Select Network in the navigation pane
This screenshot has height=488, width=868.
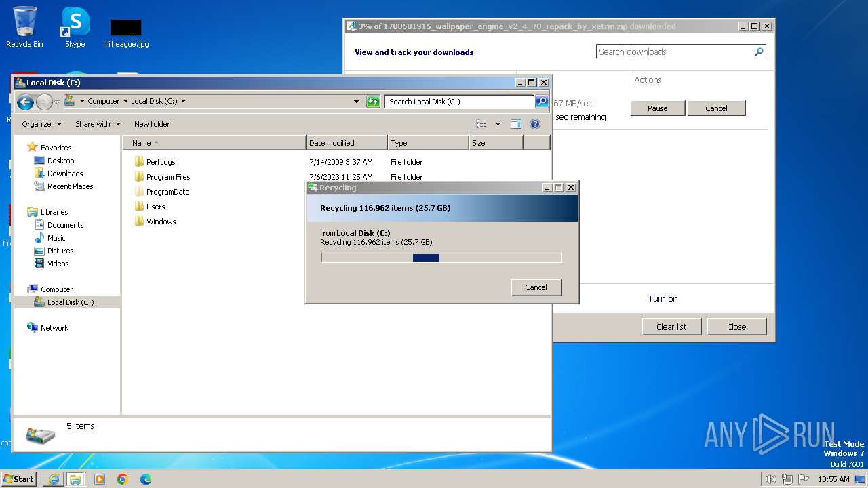pos(54,328)
